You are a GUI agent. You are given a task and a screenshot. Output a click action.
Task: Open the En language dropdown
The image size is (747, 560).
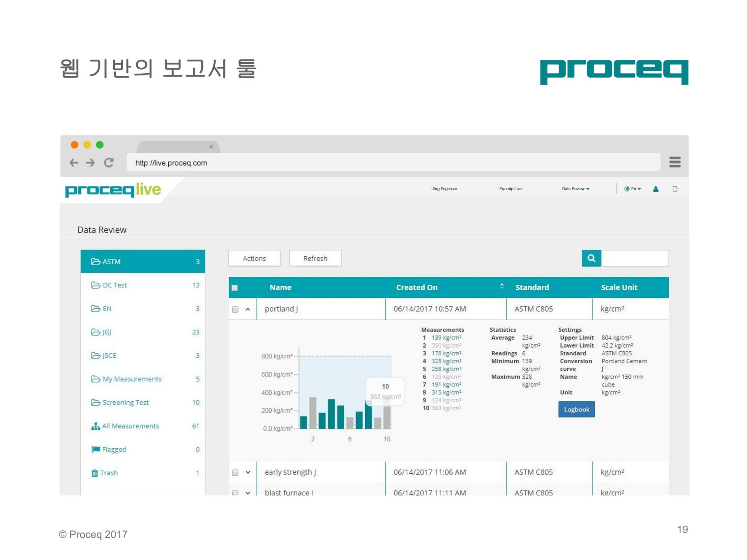pos(633,189)
